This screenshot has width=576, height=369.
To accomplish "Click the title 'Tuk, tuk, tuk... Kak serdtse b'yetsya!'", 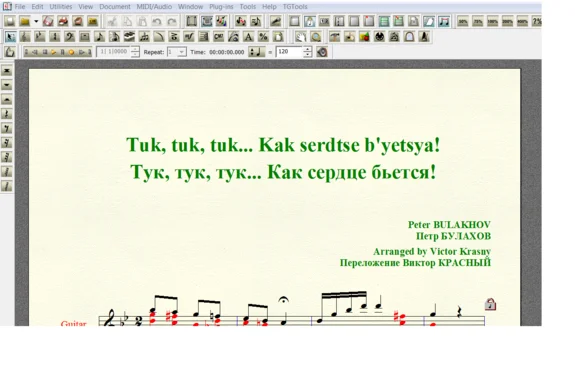I will click(283, 145).
